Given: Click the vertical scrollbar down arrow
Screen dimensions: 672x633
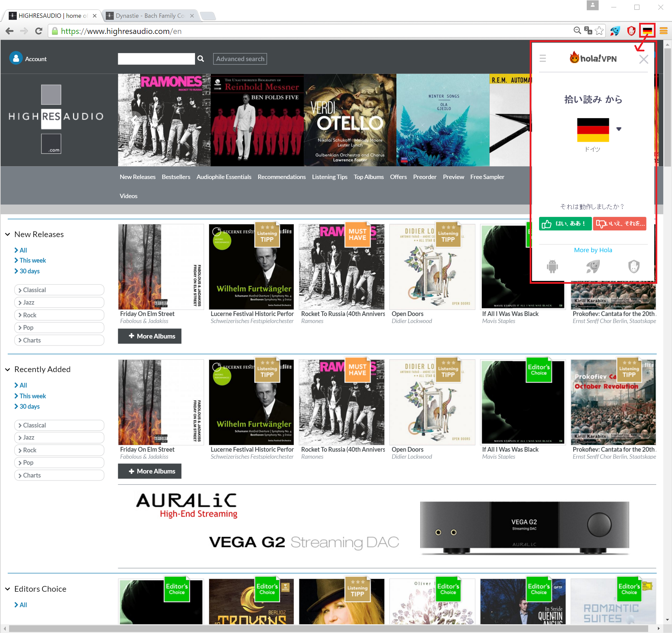Looking at the screenshot, I should (x=667, y=620).
